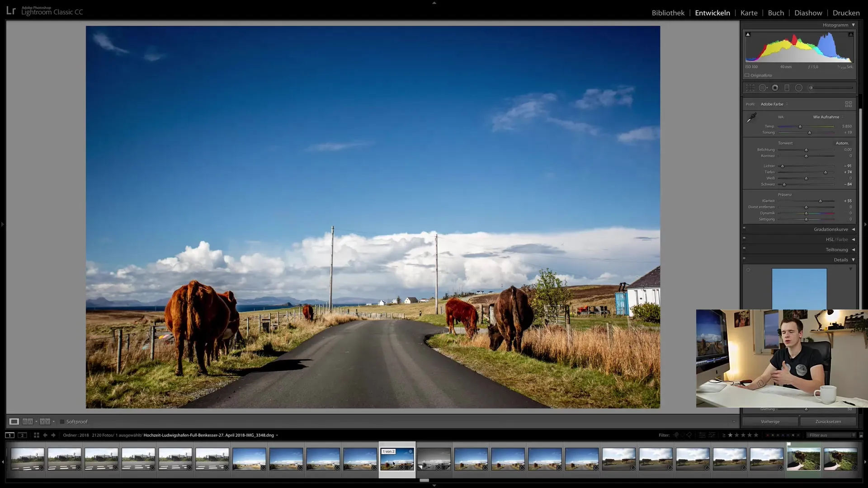This screenshot has height=488, width=868.
Task: Filter by edited status icon
Action: pyautogui.click(x=702, y=435)
